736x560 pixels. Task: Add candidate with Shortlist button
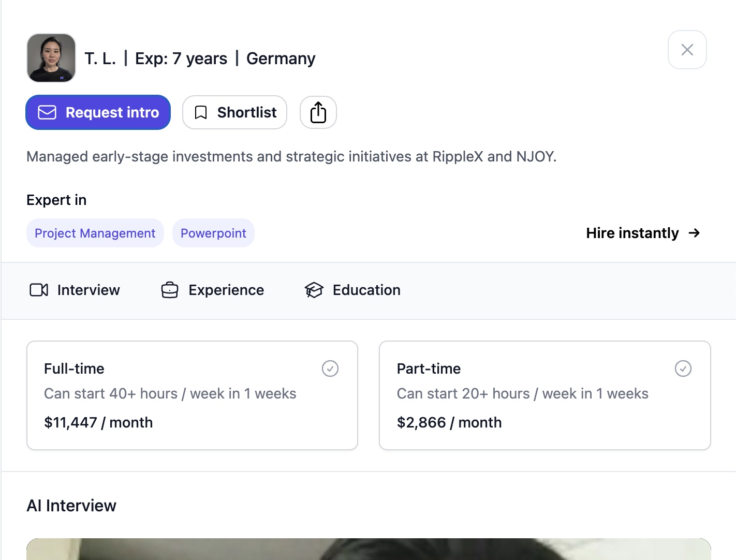click(x=235, y=112)
